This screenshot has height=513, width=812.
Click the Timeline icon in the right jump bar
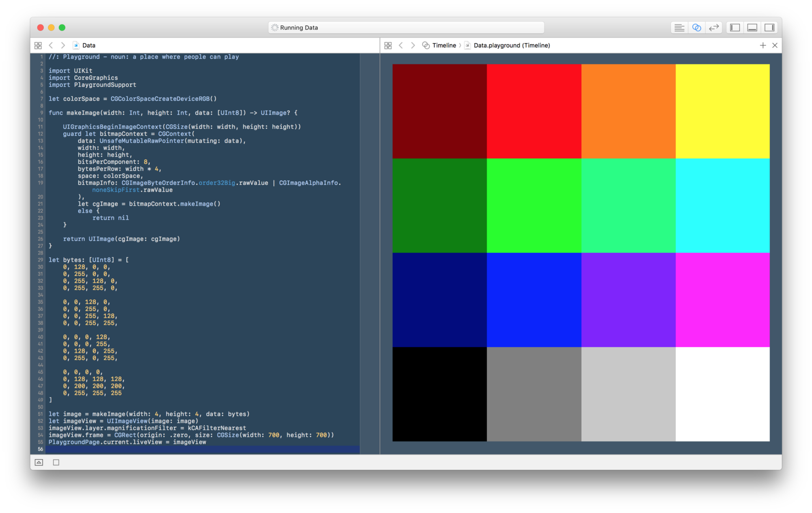[x=425, y=45]
